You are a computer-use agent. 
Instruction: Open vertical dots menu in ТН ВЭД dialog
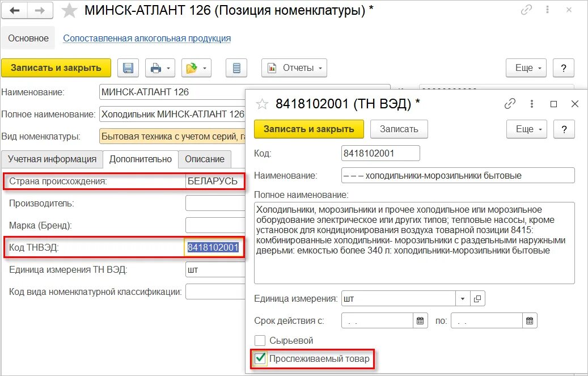coord(532,104)
